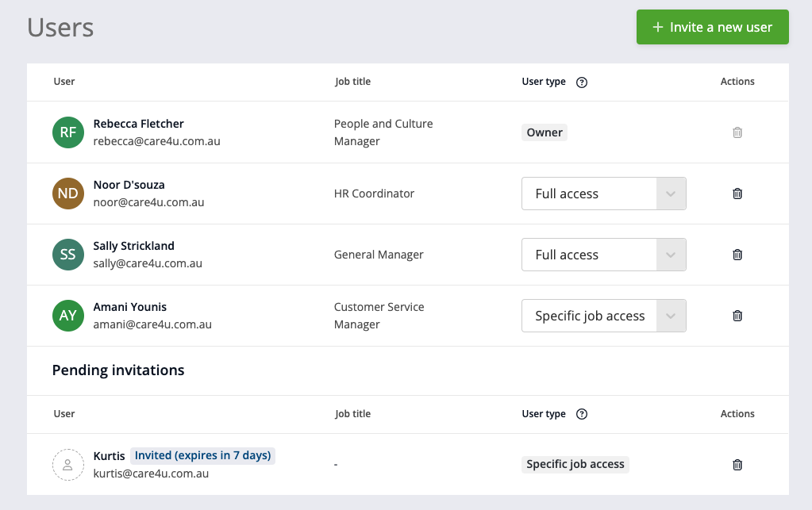Open Amani's Specific job access dropdown

(603, 316)
